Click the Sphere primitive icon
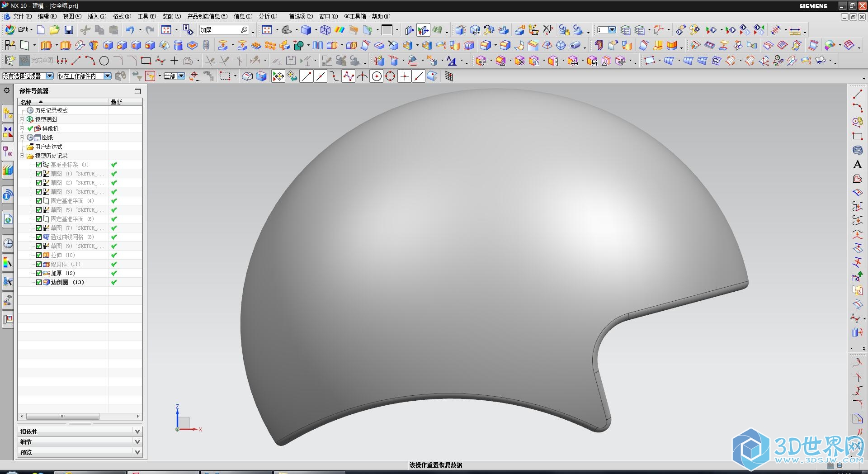Viewport: 868px width, 474px height. (561, 45)
